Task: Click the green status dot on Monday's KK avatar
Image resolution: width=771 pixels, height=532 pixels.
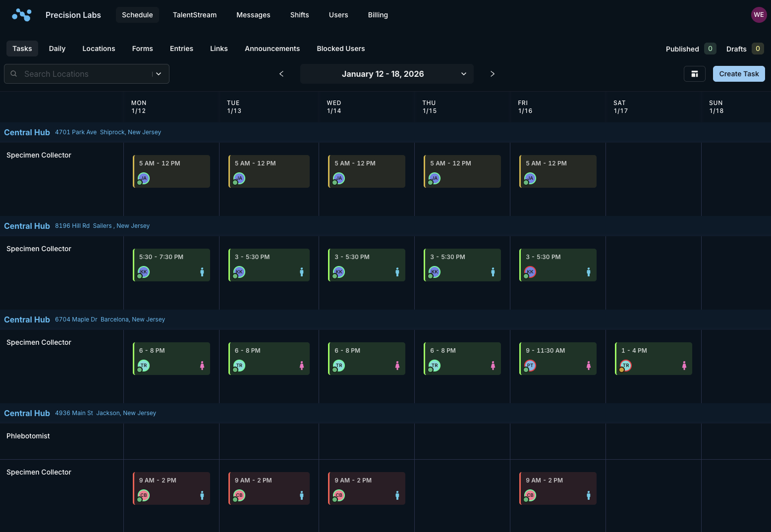Action: pyautogui.click(x=139, y=276)
